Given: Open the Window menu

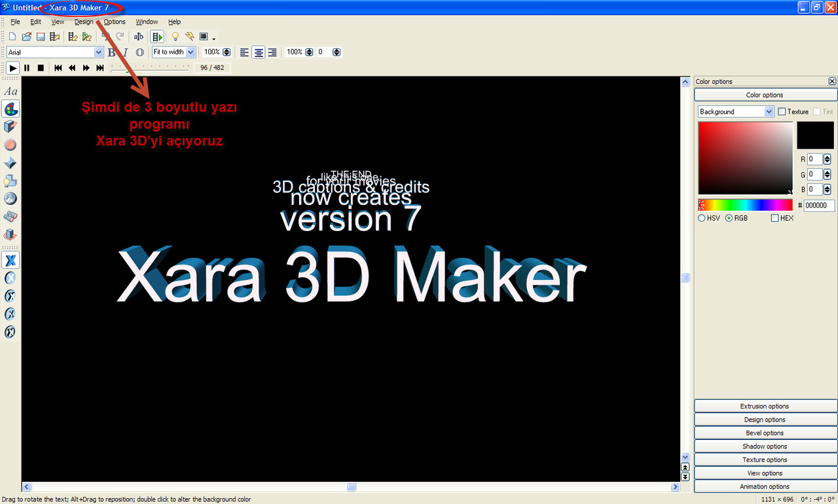Looking at the screenshot, I should click(147, 22).
